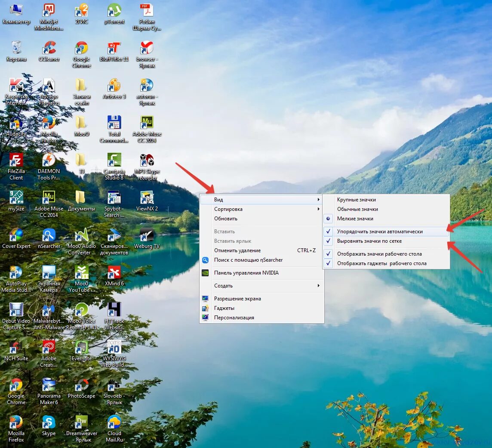
Task: Select the Mozilla Firefox icon at bottom
Action: [x=16, y=429]
